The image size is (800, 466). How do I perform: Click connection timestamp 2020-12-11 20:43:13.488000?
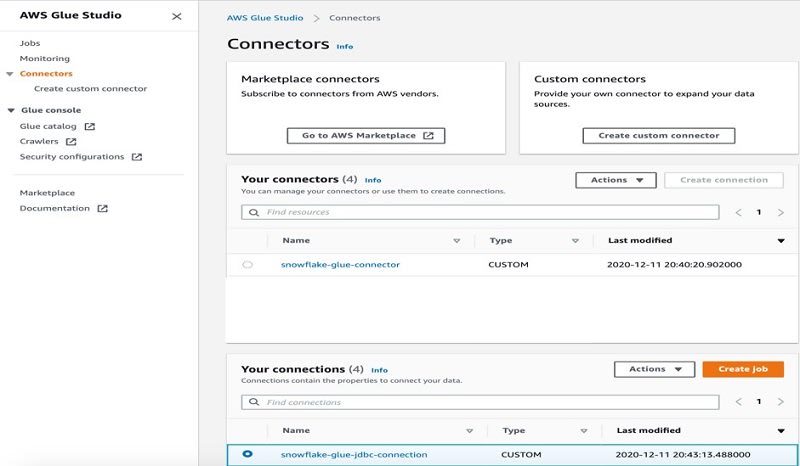(683, 455)
